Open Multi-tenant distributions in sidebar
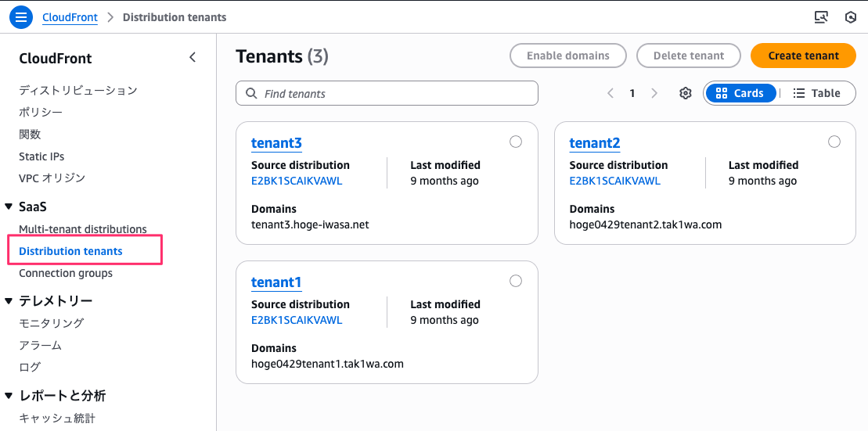The image size is (868, 431). click(83, 228)
